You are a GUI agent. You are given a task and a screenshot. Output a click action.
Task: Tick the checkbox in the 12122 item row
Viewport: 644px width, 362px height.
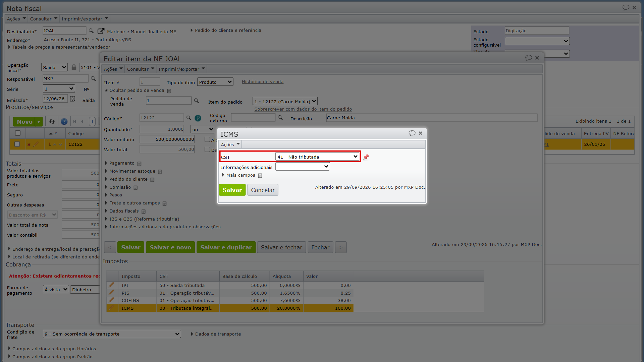coord(17,144)
